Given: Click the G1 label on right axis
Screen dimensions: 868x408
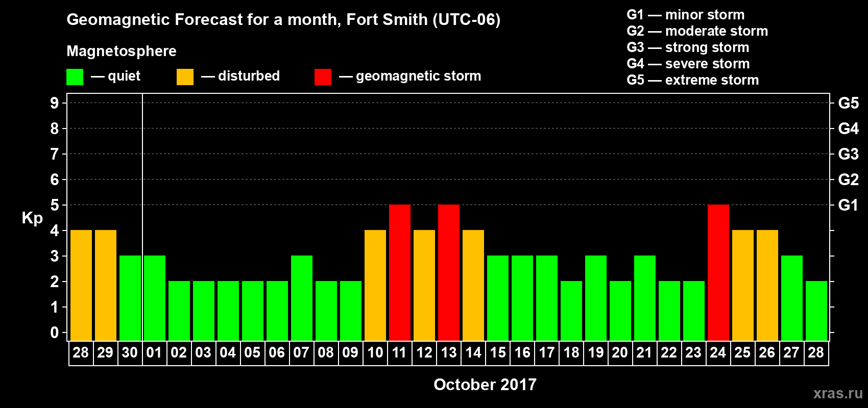Looking at the screenshot, I should [x=849, y=205].
